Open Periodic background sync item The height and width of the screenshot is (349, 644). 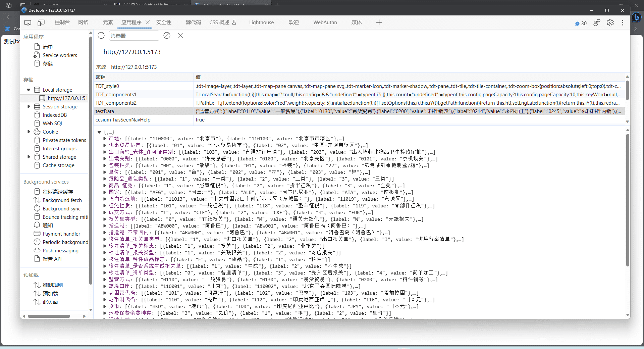point(65,242)
